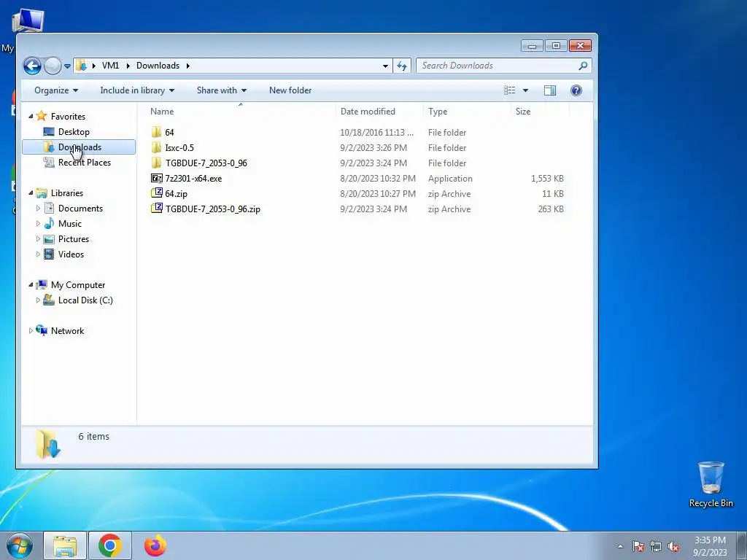
Task: Click the Back navigation arrow
Action: coord(32,66)
